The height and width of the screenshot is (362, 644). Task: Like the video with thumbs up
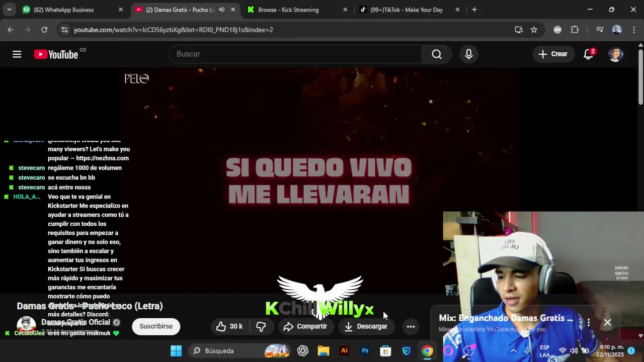[x=229, y=326]
